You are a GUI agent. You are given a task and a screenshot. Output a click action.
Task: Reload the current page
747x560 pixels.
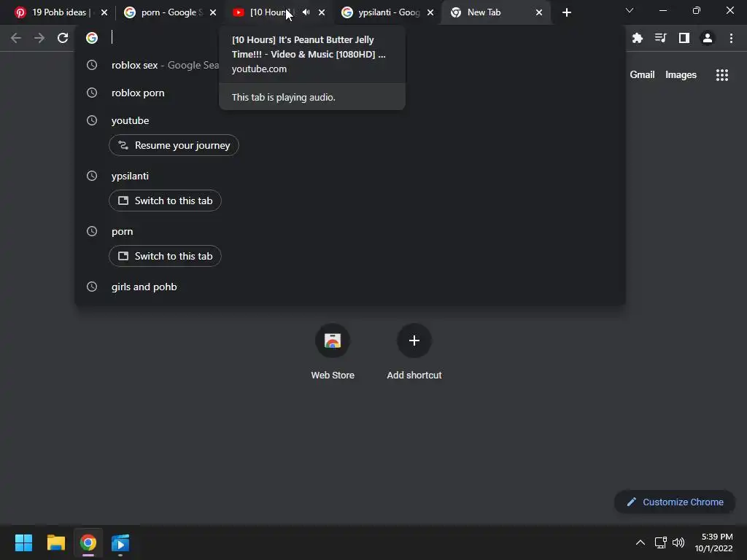[x=63, y=38]
